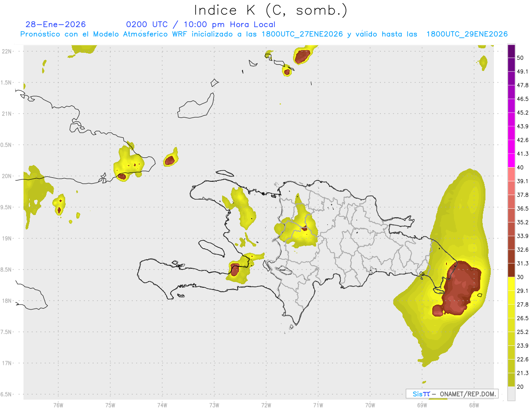532x411 pixels.
Task: Click the colorbar value '47.8'
Action: pos(523,85)
